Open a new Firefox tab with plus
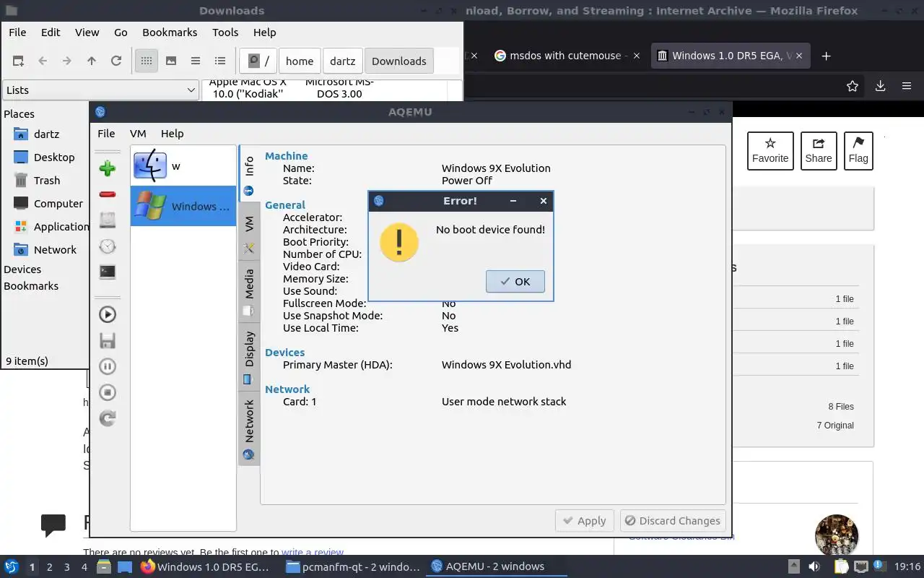The image size is (924, 578). click(827, 56)
